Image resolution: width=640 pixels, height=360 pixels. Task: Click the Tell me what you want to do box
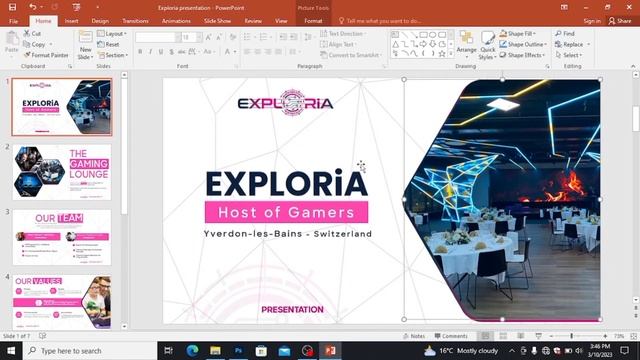click(x=380, y=21)
